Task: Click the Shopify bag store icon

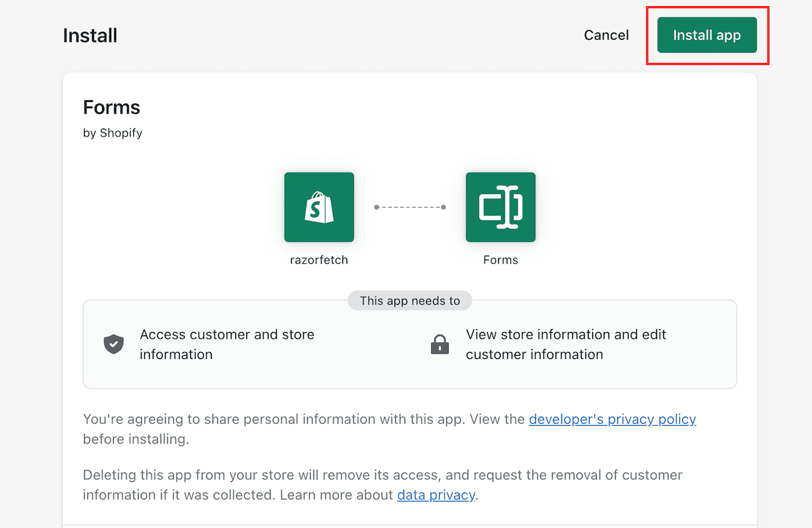Action: coord(319,207)
